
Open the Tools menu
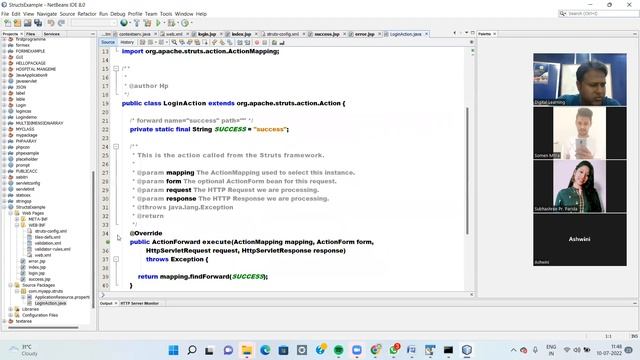click(166, 14)
